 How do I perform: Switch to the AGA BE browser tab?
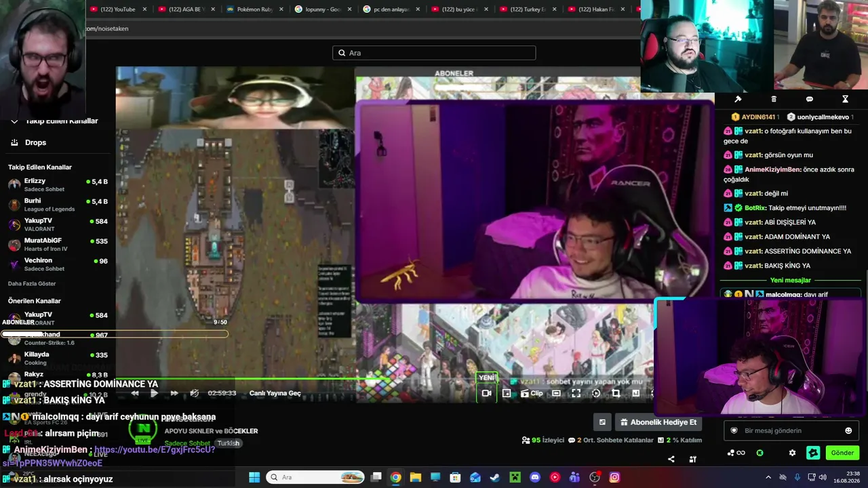186,9
